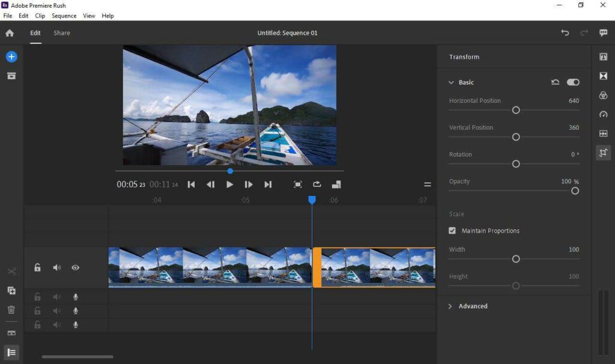Click the Horizontal Position value 640

[x=574, y=101]
